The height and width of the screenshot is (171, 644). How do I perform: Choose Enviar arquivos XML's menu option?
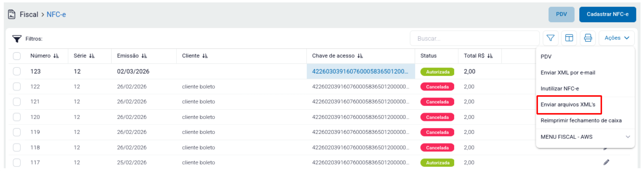coord(568,105)
